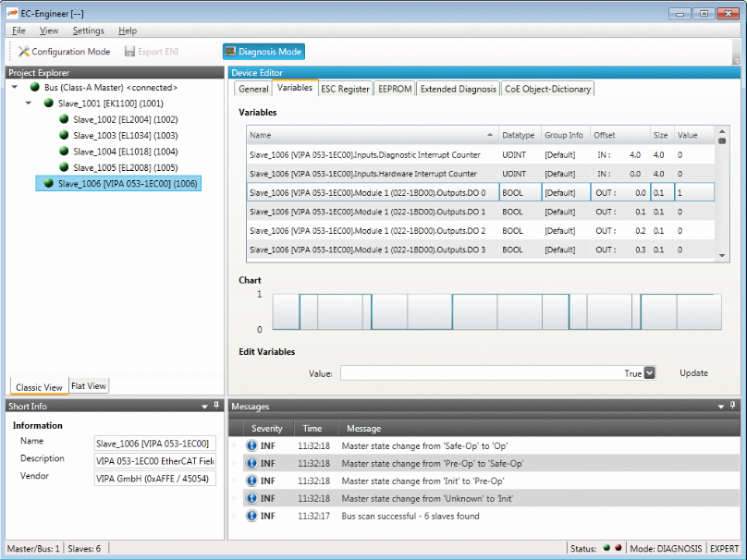Viewport: 747px width, 560px height.
Task: Pin the Short Info panel
Action: (216, 406)
